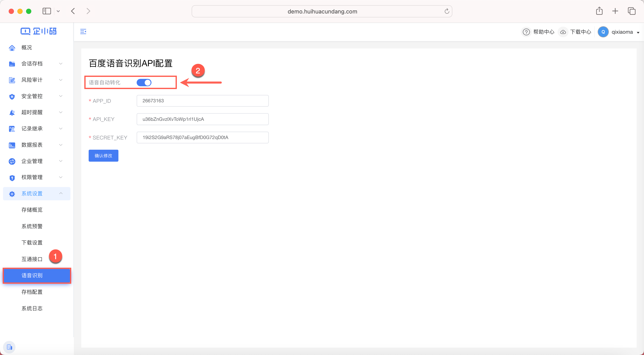Click the 概况 home icon
644x355 pixels.
point(12,48)
